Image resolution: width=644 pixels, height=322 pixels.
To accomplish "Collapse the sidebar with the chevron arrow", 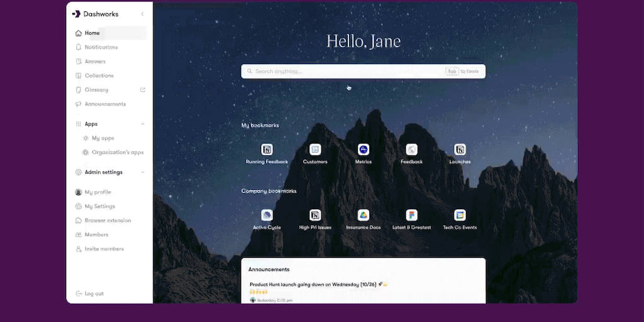I will tap(143, 14).
